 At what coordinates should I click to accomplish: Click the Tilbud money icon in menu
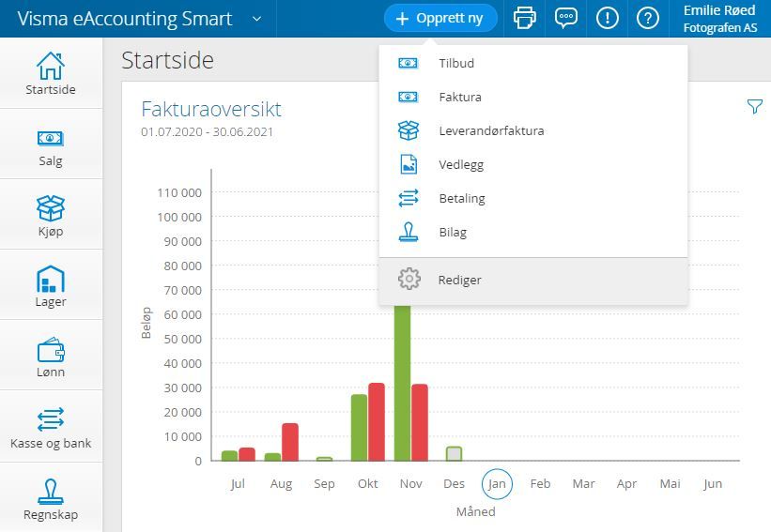click(x=409, y=63)
